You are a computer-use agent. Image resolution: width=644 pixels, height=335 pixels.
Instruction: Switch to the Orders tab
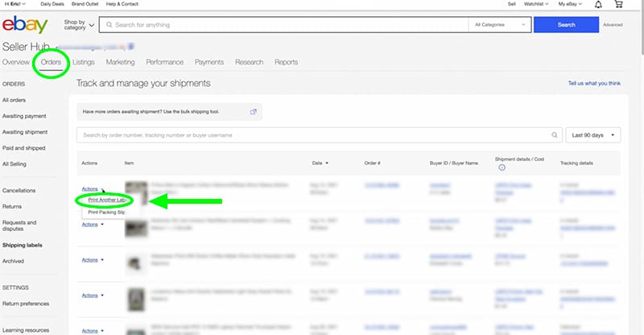(51, 62)
